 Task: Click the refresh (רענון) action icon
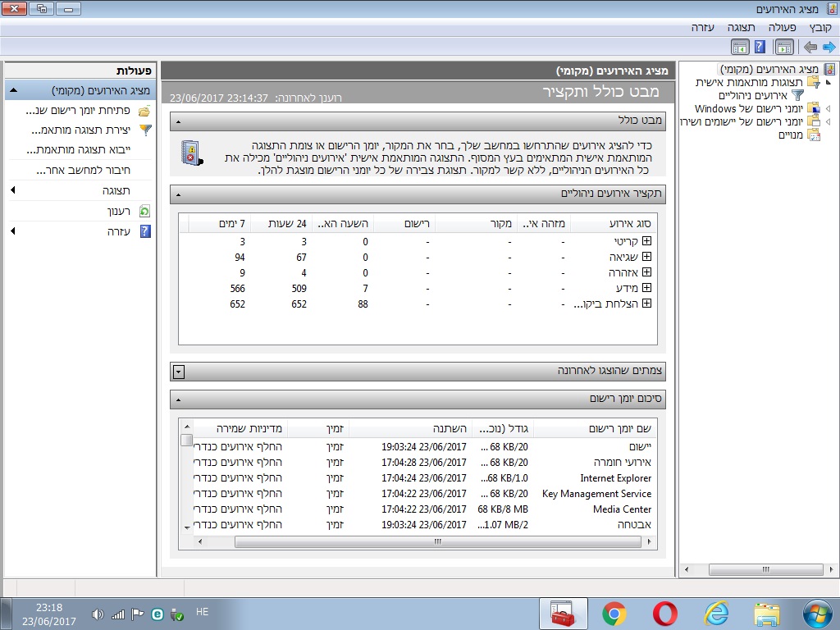point(144,211)
